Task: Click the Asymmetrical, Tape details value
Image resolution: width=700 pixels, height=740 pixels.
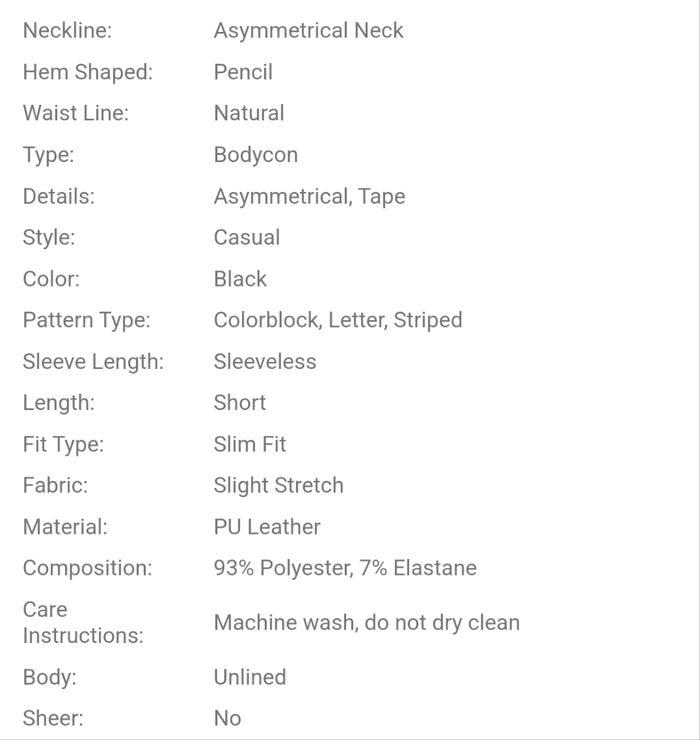Action: point(309,196)
